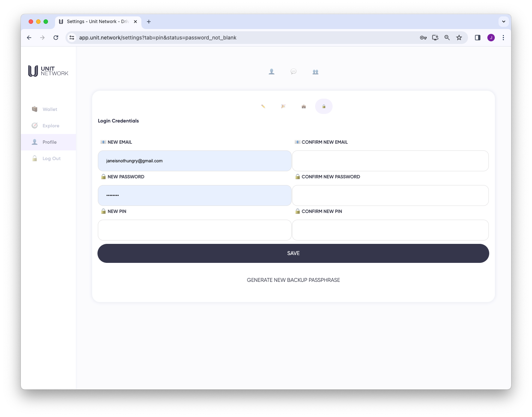Go to Wallet in the sidebar
This screenshot has width=532, height=417.
pyautogui.click(x=49, y=109)
